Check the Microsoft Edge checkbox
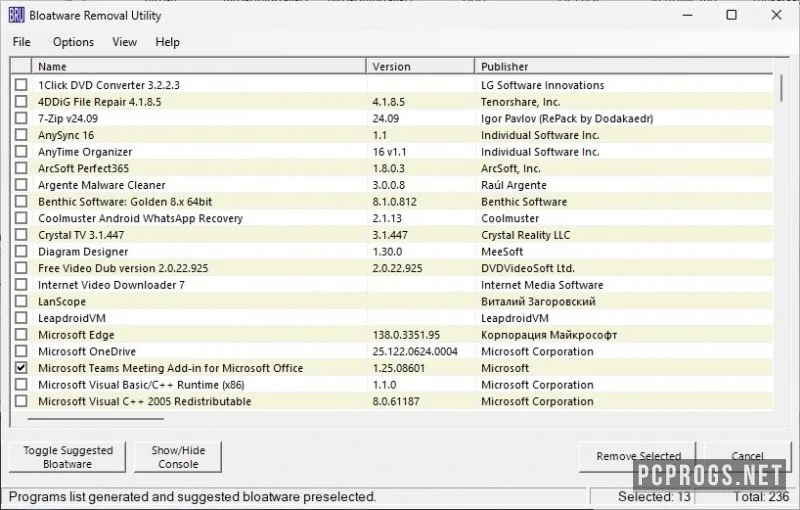Image resolution: width=800 pixels, height=510 pixels. (x=21, y=335)
